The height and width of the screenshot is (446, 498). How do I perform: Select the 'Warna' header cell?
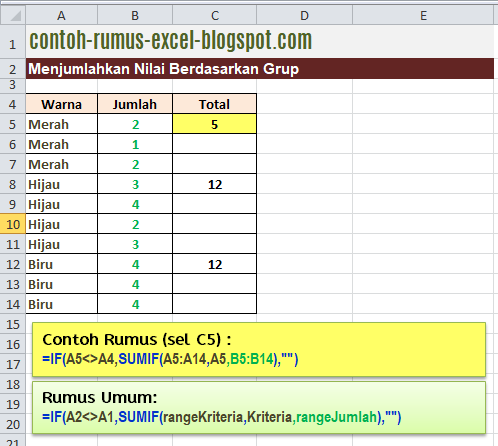click(x=62, y=104)
